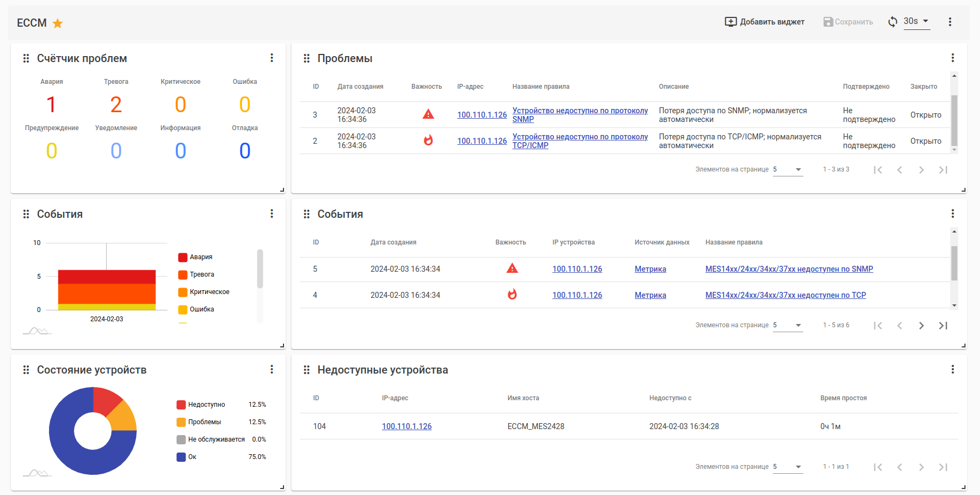This screenshot has height=495, width=980.
Task: Click the События chart legend scrollbar
Action: click(x=260, y=268)
